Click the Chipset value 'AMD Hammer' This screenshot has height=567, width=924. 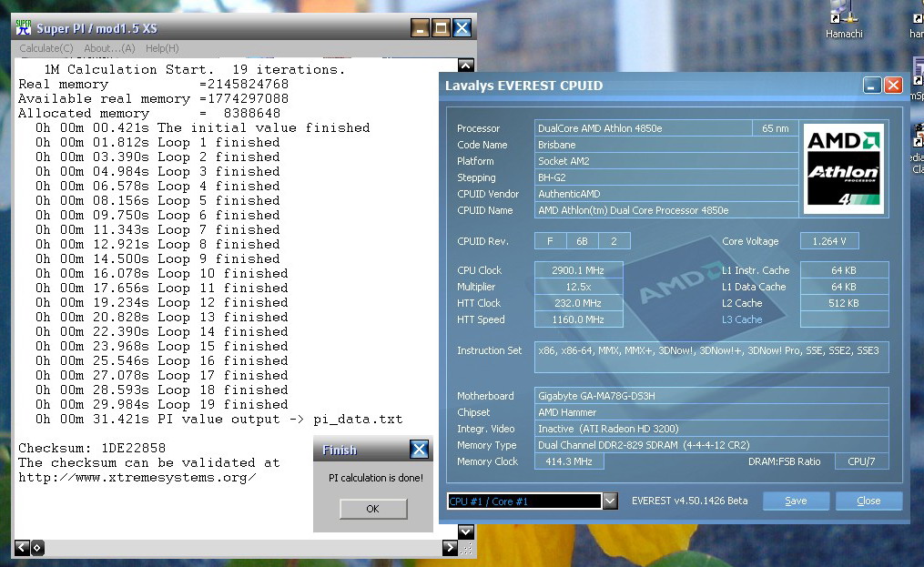[x=711, y=412]
